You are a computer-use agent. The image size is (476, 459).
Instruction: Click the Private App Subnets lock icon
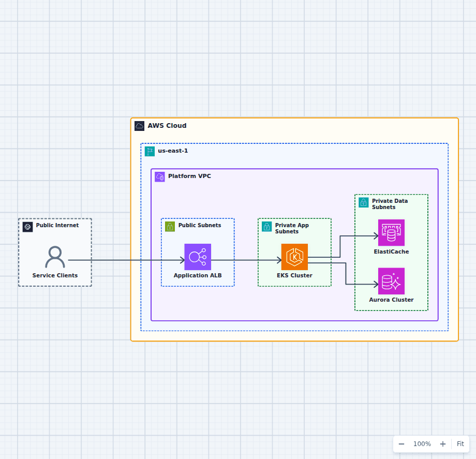pos(267,227)
